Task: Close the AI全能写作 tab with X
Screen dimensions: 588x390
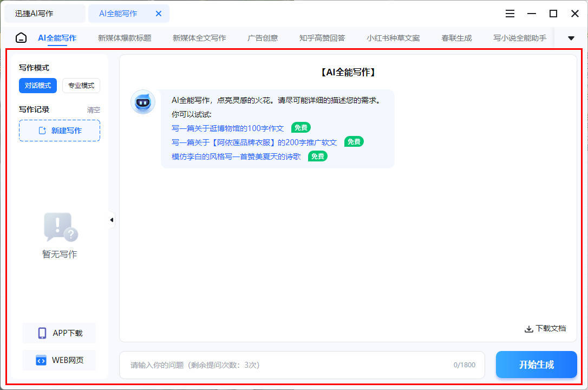Action: coord(159,14)
